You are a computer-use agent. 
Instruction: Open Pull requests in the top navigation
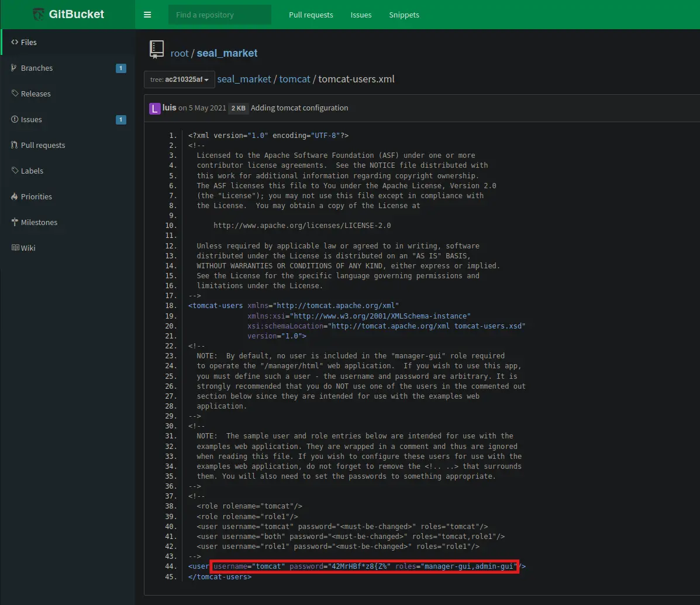[311, 15]
